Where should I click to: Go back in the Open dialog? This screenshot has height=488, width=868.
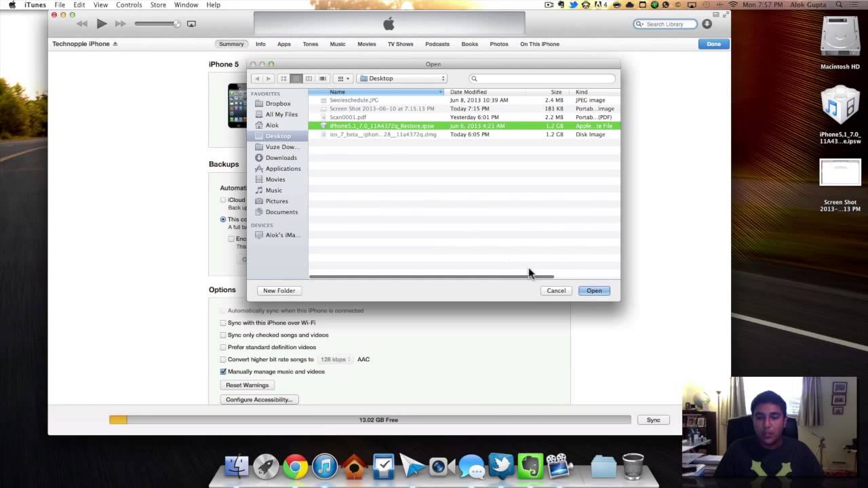[x=257, y=79]
